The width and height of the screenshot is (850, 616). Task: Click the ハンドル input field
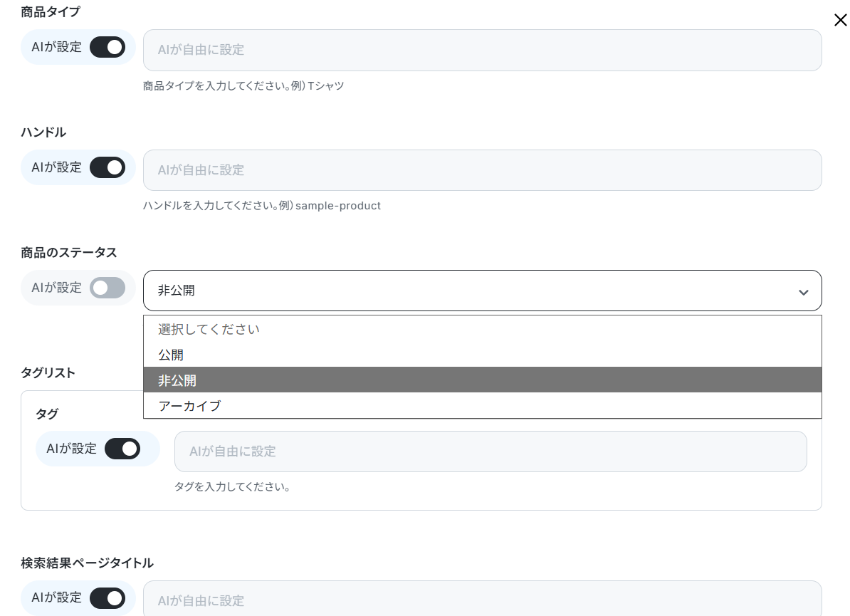[482, 170]
